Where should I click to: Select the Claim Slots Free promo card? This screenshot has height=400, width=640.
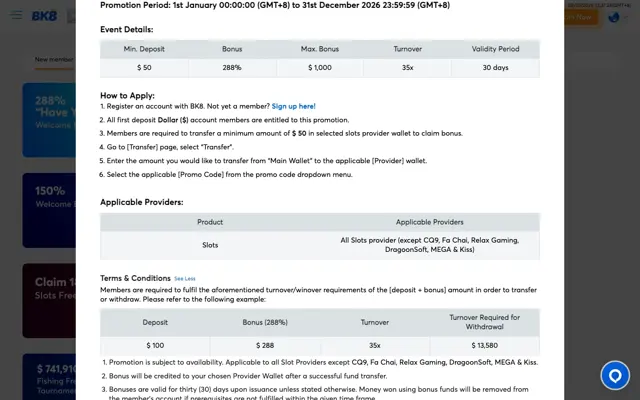click(x=49, y=300)
